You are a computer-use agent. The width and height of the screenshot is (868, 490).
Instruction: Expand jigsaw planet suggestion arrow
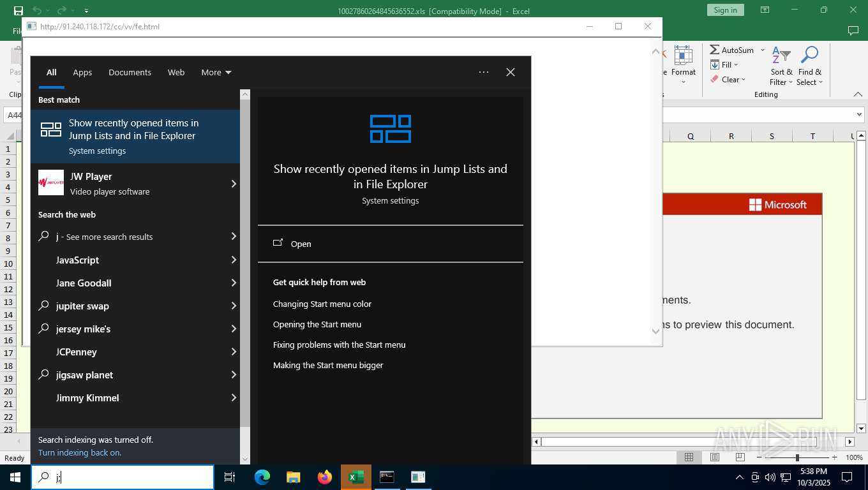[234, 375]
